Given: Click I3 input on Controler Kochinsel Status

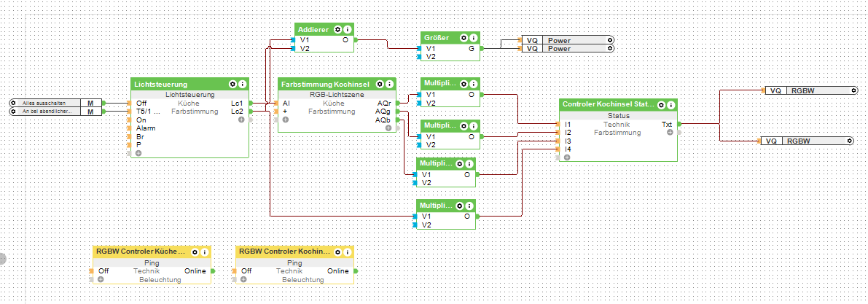Looking at the screenshot, I should (x=568, y=141).
